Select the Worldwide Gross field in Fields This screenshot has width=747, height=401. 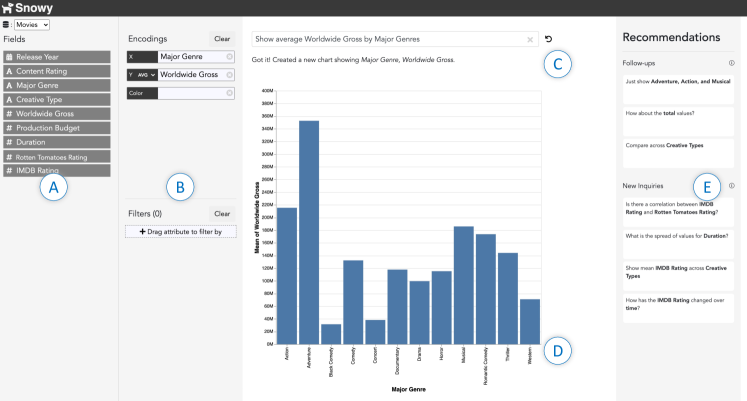coord(57,114)
